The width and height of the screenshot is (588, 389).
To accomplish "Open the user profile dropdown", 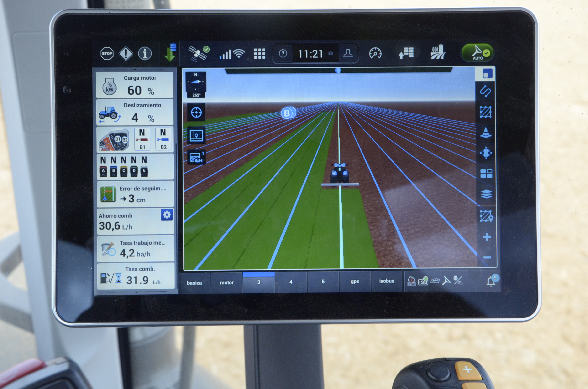I will pos(348,53).
